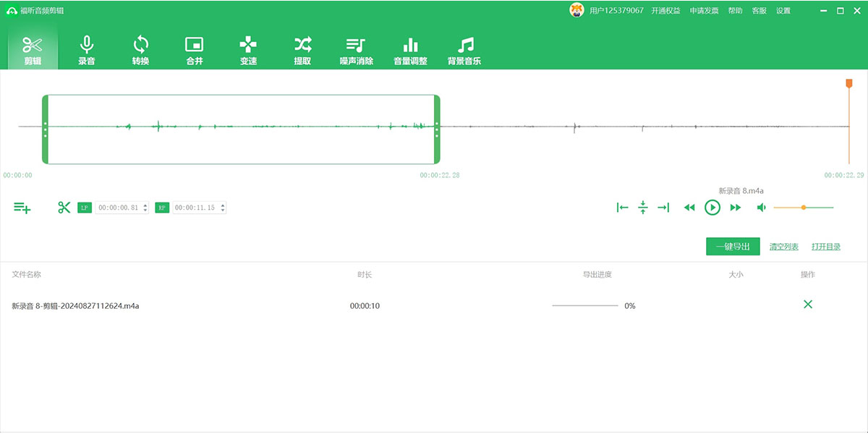Open the 帮助 help menu
This screenshot has width=868, height=434.
[735, 11]
